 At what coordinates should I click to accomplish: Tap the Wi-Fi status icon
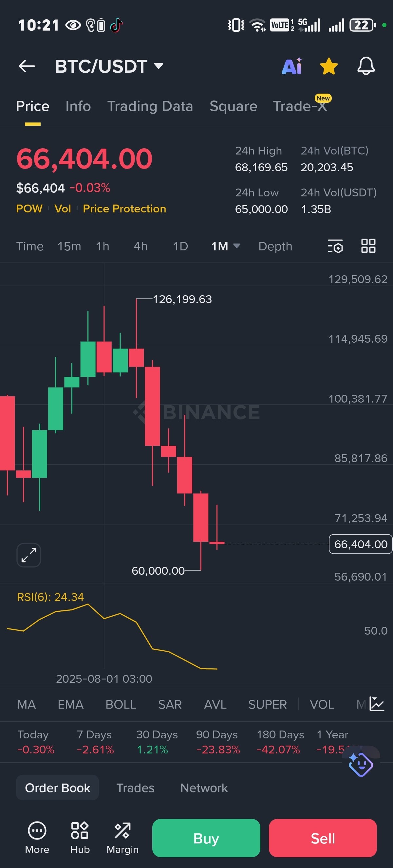coord(257,25)
